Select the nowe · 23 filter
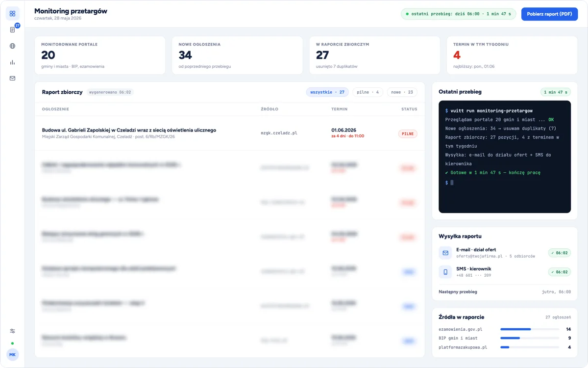 click(x=402, y=92)
